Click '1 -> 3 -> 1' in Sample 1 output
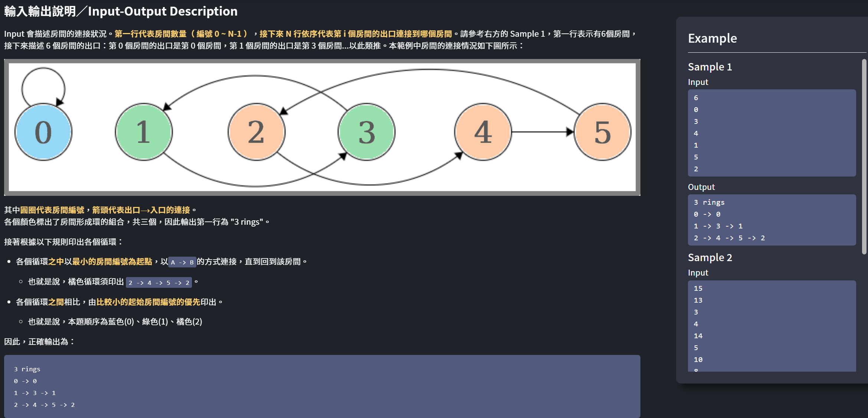868x418 pixels. point(718,226)
